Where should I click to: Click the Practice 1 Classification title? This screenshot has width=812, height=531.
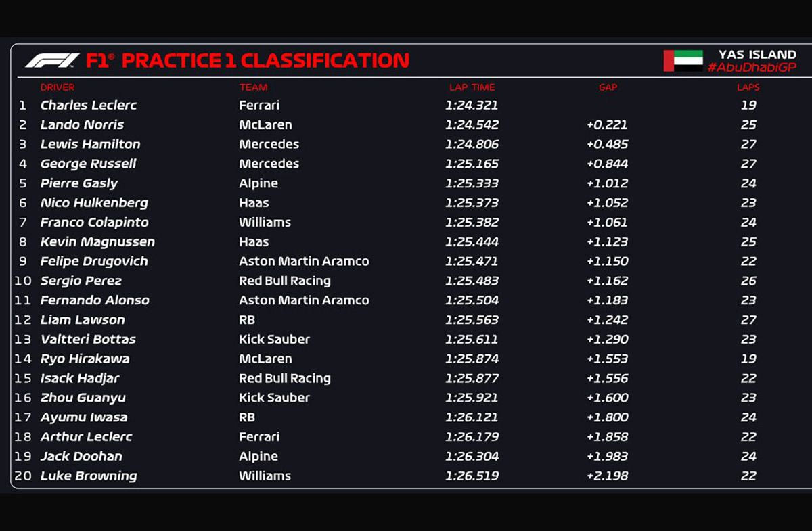click(265, 61)
